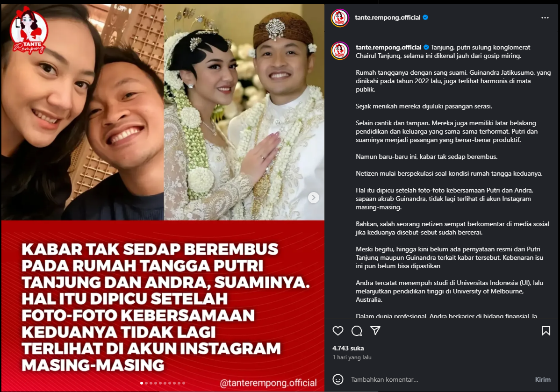This screenshot has width=560, height=392.
Task: Select the first carousel indicator dot
Action: click(x=142, y=383)
